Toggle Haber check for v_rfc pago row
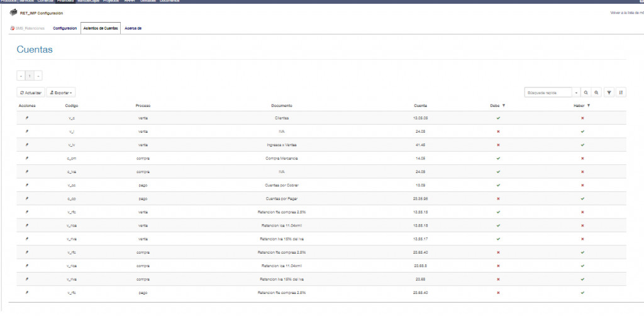Viewport: 644px width, 316px height. point(582,293)
